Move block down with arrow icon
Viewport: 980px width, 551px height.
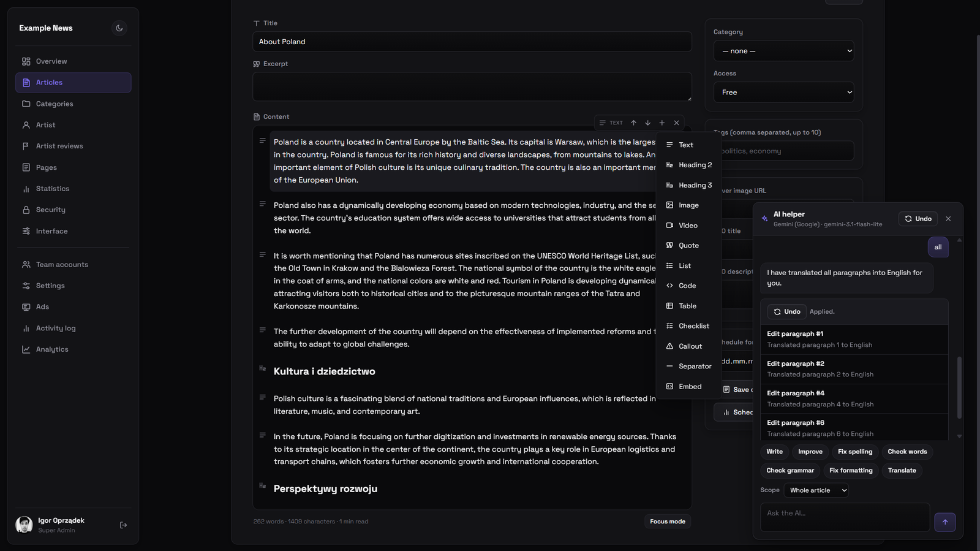pos(647,123)
